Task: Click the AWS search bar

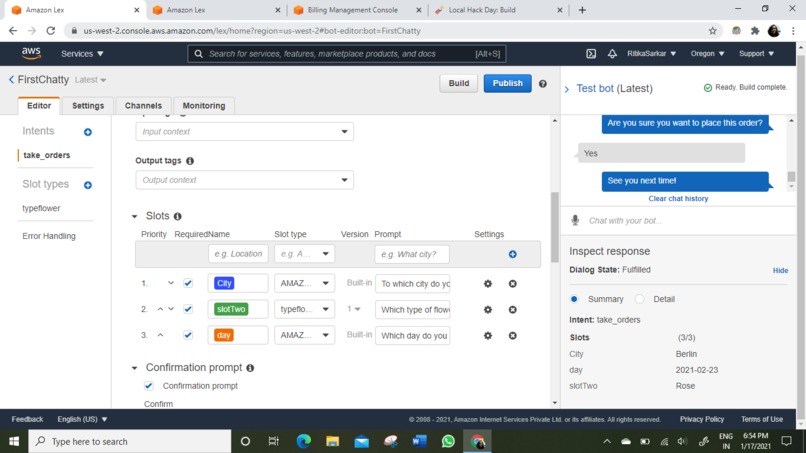Action: (347, 53)
